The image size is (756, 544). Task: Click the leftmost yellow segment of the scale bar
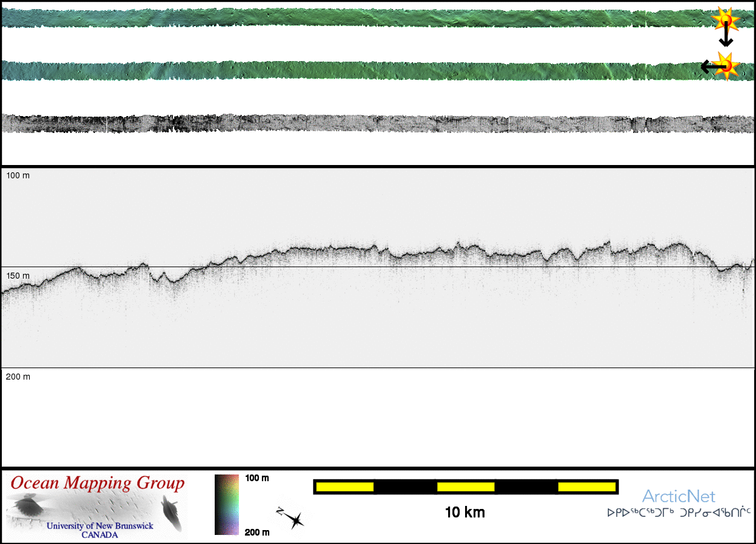[x=345, y=487]
